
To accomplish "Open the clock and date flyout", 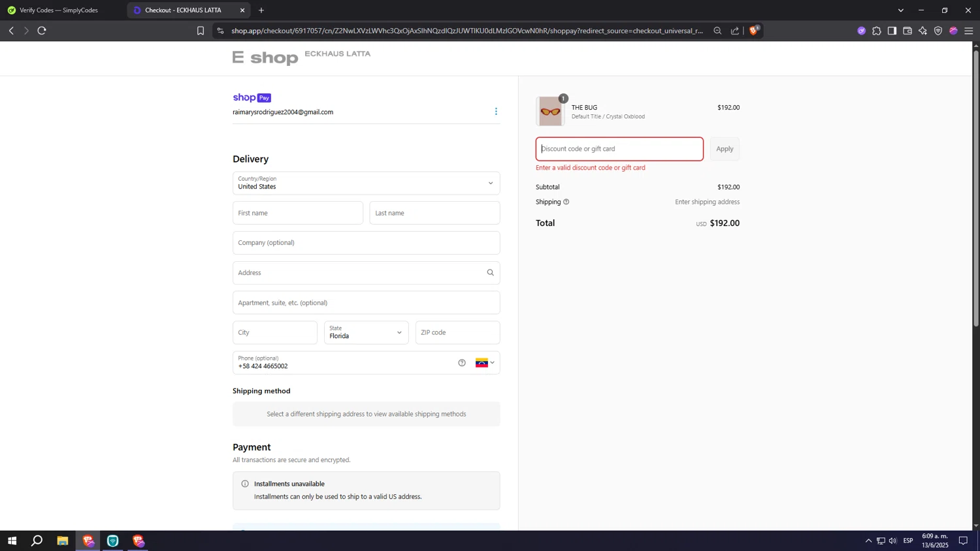I will [x=935, y=541].
